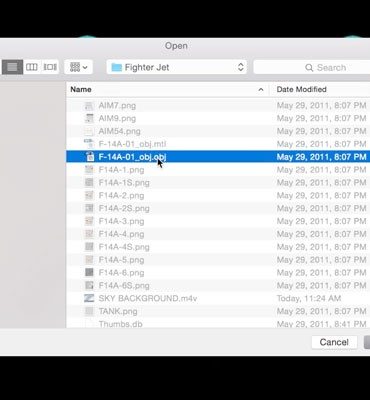This screenshot has height=400, width=370.
Task: Click the AIM7.png file name
Action: [117, 106]
